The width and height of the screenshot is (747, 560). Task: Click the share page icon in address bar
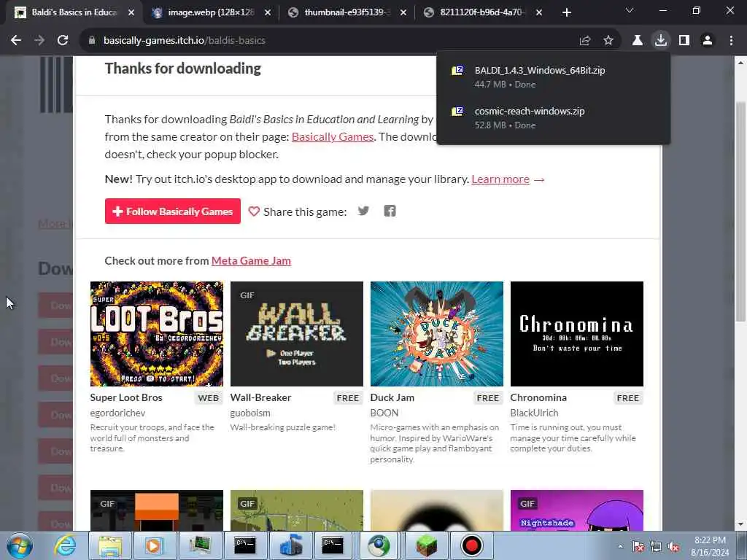tap(585, 41)
